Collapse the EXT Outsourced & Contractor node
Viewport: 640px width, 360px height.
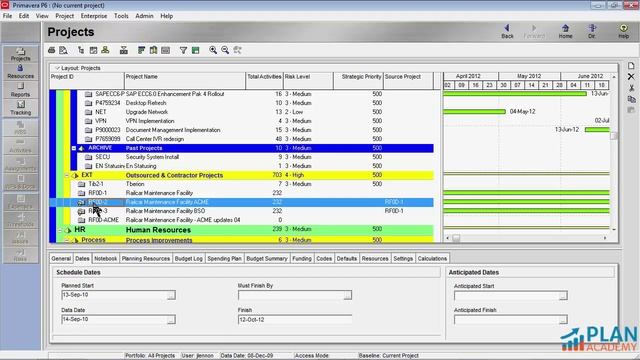67,175
